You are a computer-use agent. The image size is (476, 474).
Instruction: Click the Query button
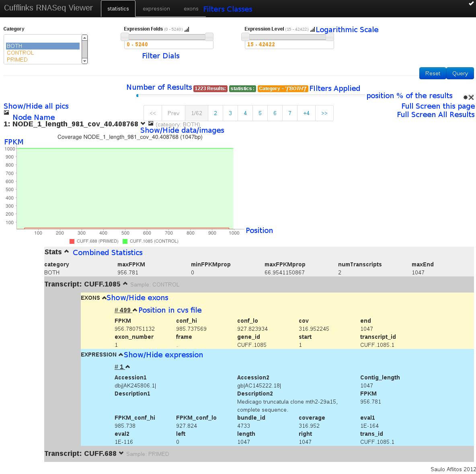click(460, 73)
